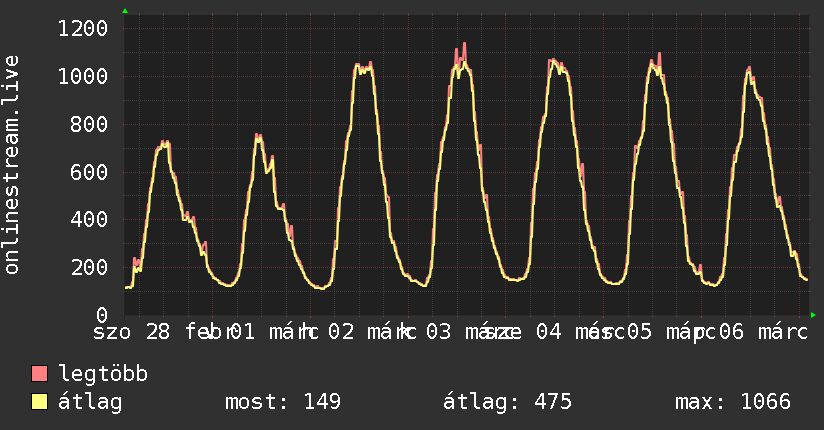Click the '02 márc' date label
This screenshot has width=824, height=430.
(x=373, y=332)
